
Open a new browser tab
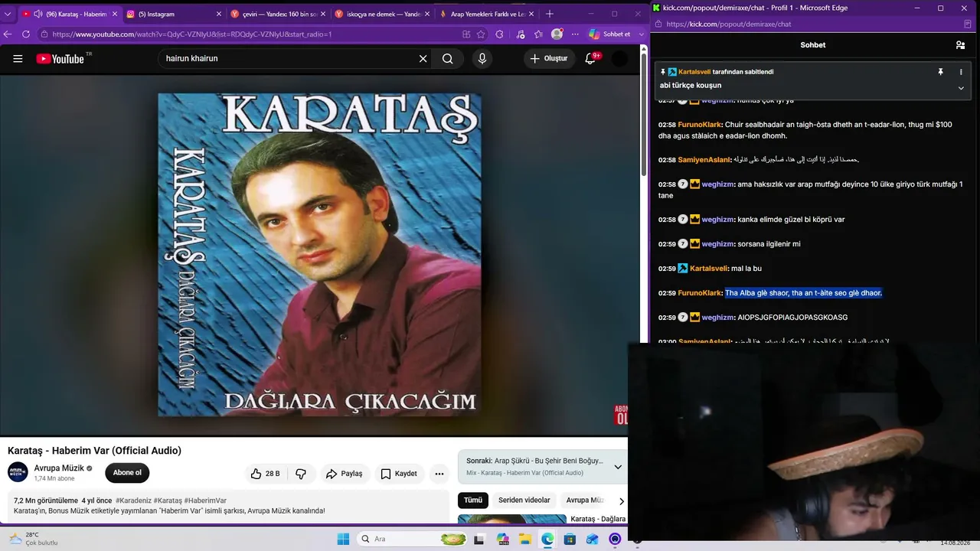549,14
